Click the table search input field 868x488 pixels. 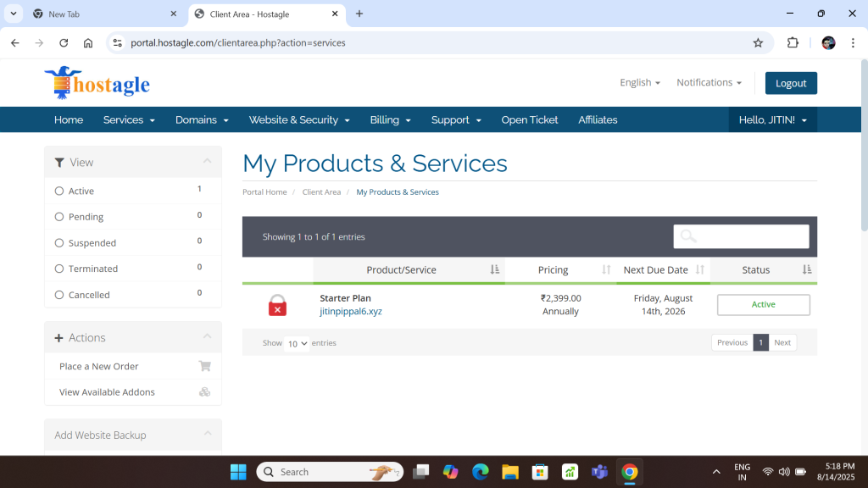pos(741,236)
